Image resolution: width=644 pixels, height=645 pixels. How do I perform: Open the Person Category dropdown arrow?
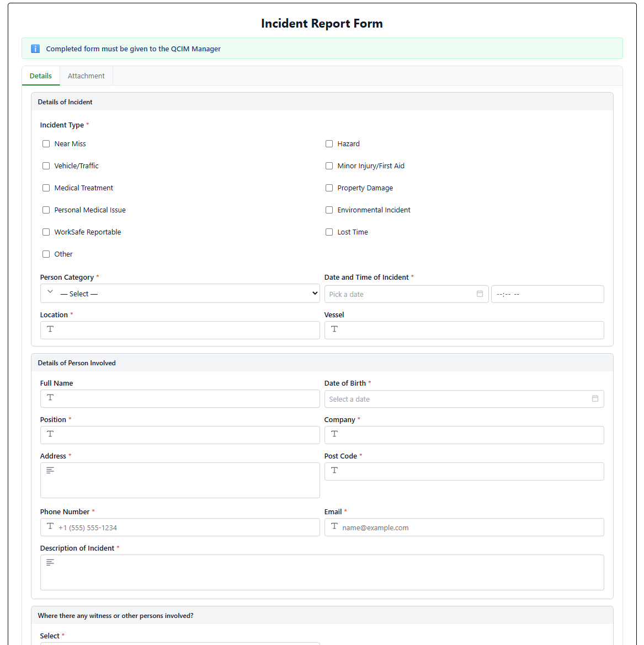[315, 294]
